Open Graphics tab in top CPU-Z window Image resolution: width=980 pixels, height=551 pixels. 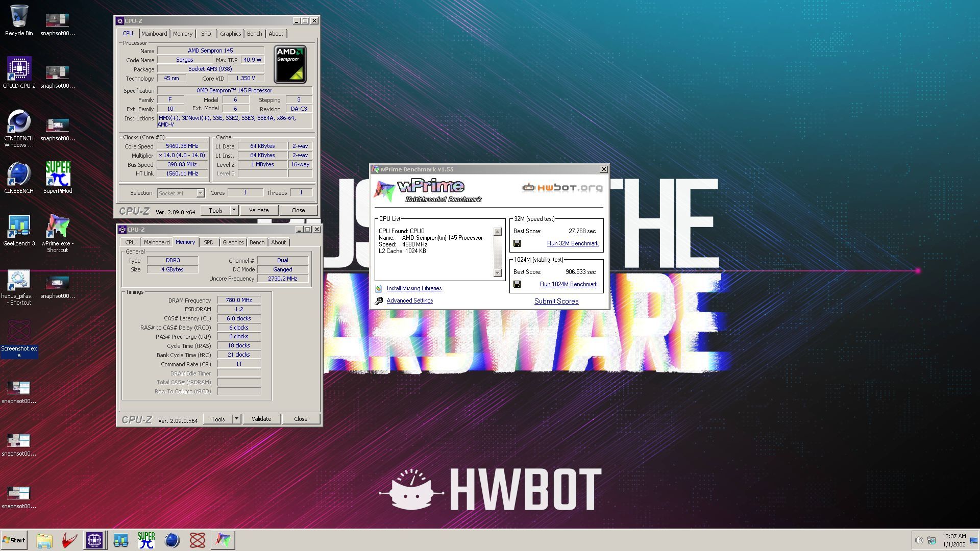[230, 34]
